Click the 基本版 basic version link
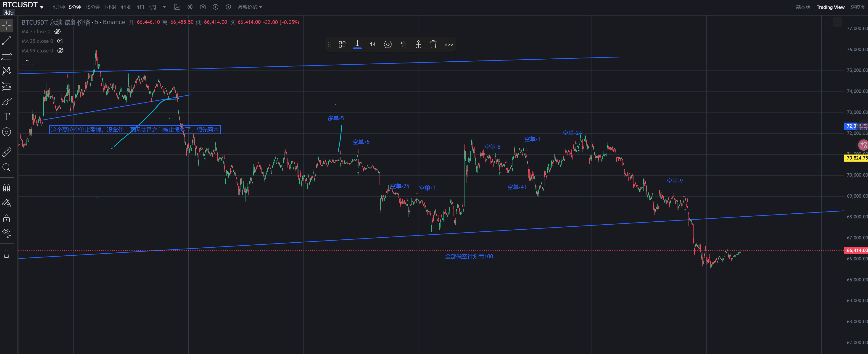Image resolution: width=868 pixels, height=354 pixels. [x=803, y=7]
